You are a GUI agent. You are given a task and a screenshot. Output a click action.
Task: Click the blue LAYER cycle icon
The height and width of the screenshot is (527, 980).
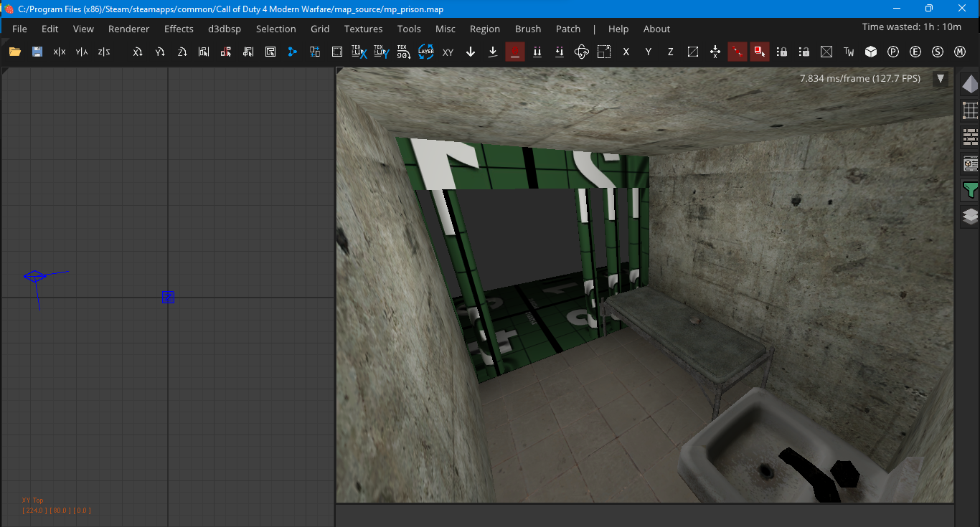point(426,52)
